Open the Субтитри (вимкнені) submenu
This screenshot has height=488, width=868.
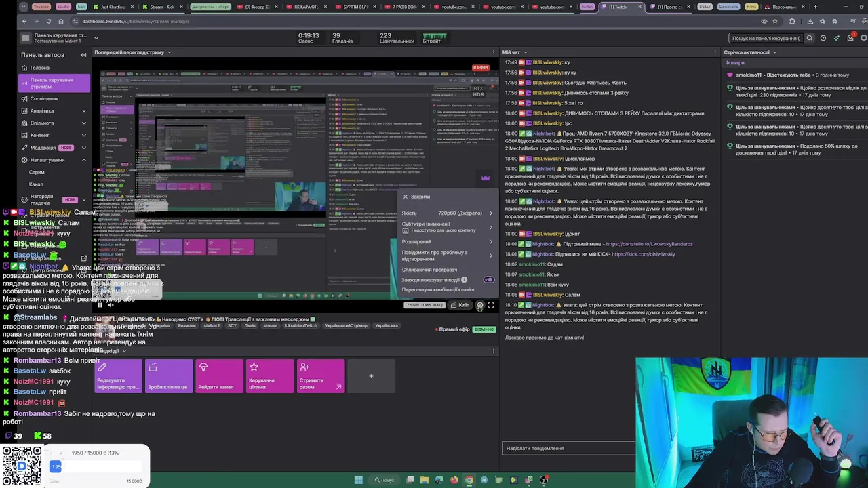pos(448,227)
